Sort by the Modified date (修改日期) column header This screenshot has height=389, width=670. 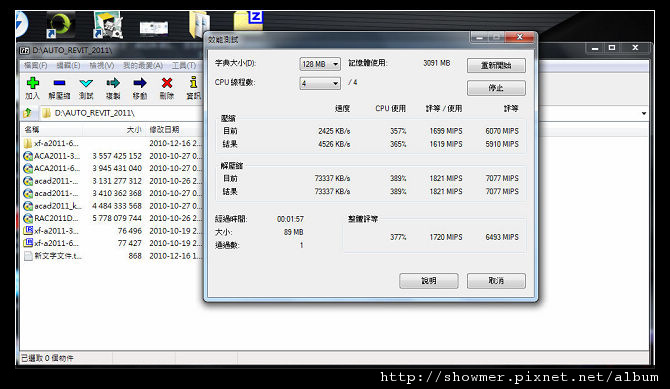tap(164, 130)
